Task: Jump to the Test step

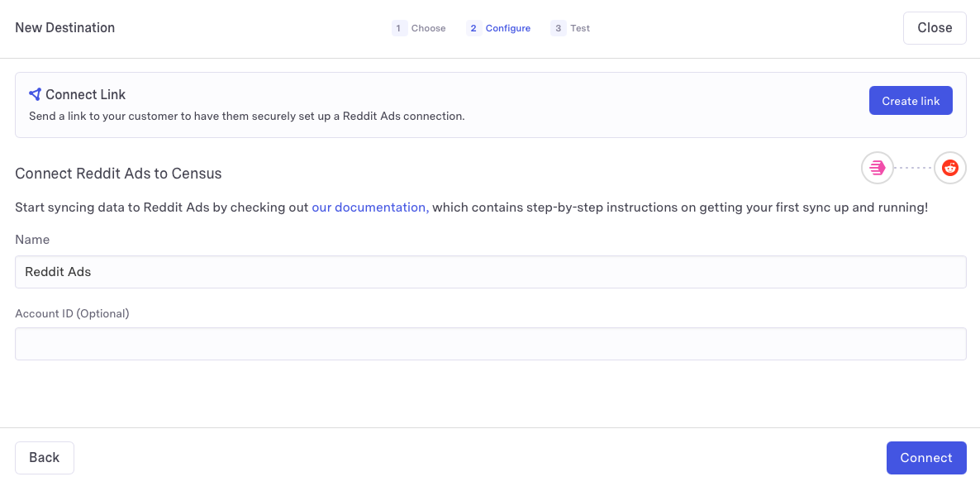Action: (580, 28)
